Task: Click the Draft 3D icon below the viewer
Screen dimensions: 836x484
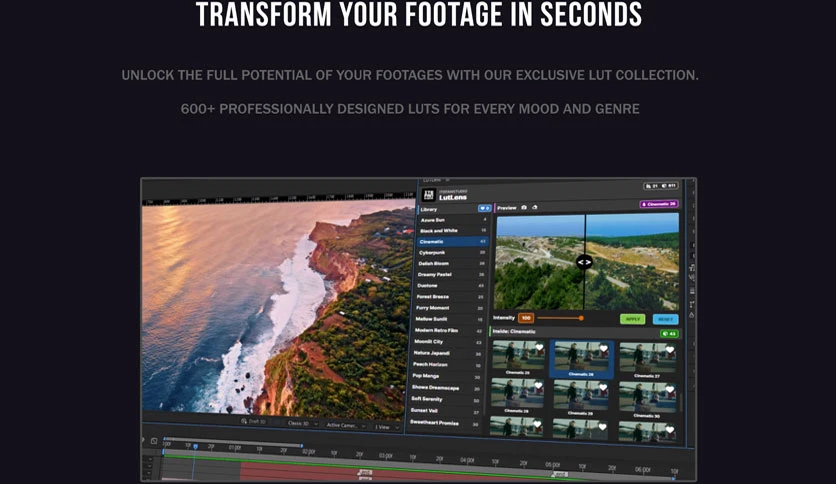Action: pos(244,421)
